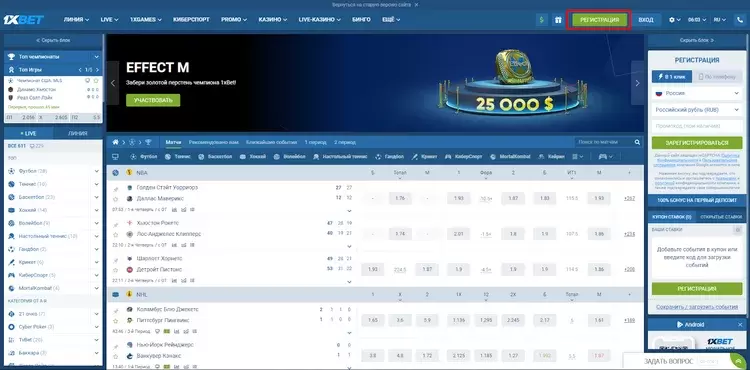The image size is (750, 370).
Task: Click the home icon in breadcrumb bar
Action: tap(115, 142)
